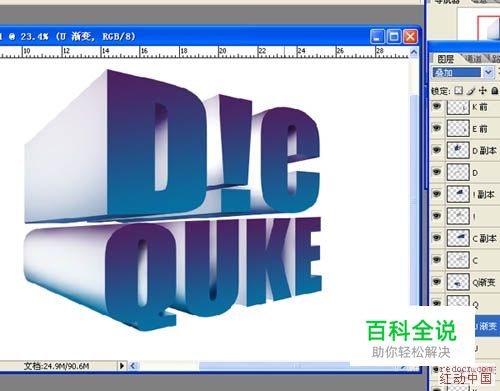Select the ! 副本 layer thumbnail
500x391 pixels.
click(x=458, y=194)
